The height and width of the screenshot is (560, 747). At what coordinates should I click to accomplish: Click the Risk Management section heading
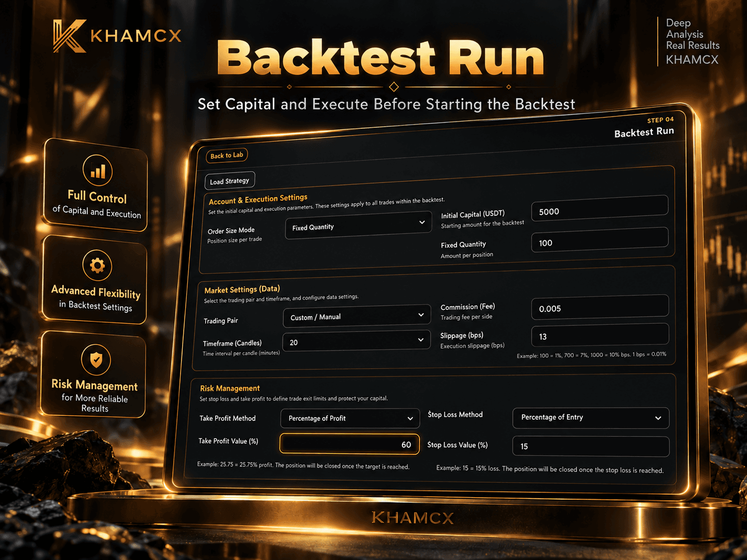[x=230, y=388]
